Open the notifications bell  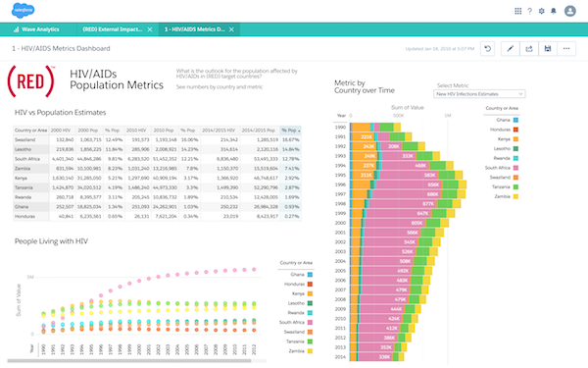point(553,11)
